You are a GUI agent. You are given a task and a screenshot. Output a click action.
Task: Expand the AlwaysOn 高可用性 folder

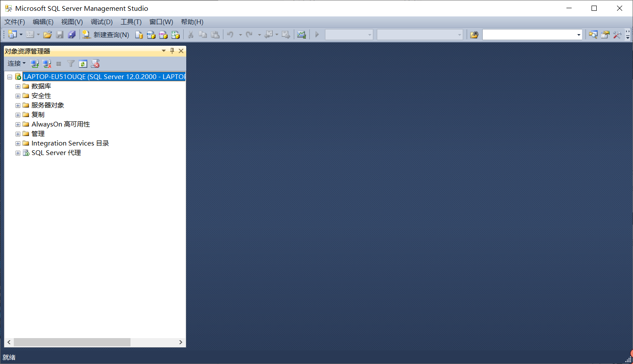(18, 124)
